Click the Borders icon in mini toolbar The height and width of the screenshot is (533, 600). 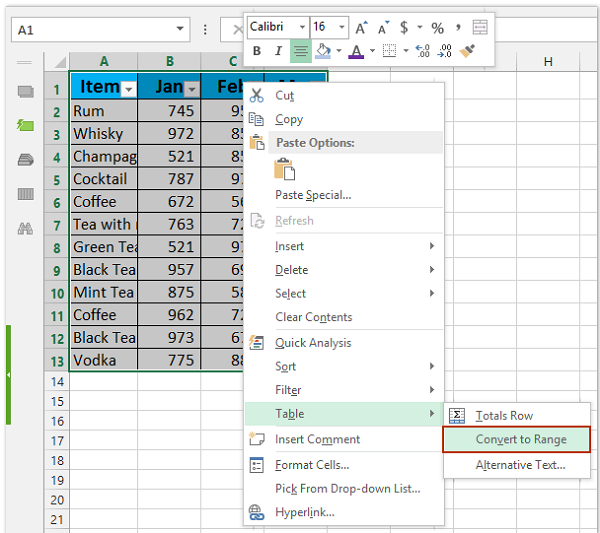(389, 51)
